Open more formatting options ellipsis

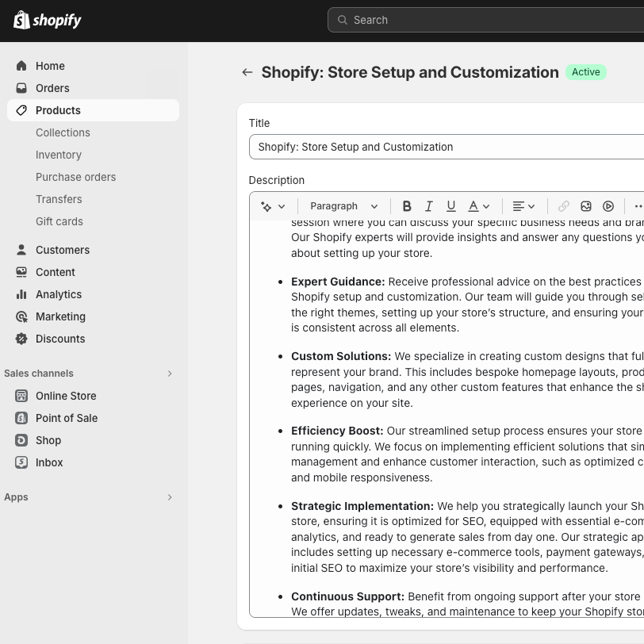(x=638, y=206)
